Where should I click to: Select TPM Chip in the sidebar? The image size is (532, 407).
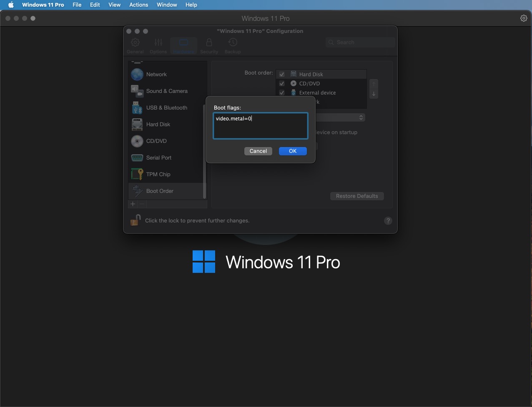click(167, 174)
